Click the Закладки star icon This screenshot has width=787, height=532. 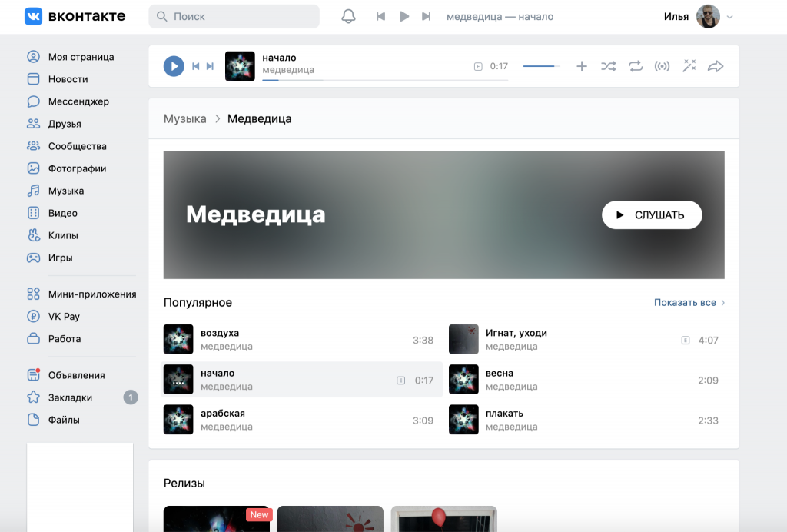[33, 397]
